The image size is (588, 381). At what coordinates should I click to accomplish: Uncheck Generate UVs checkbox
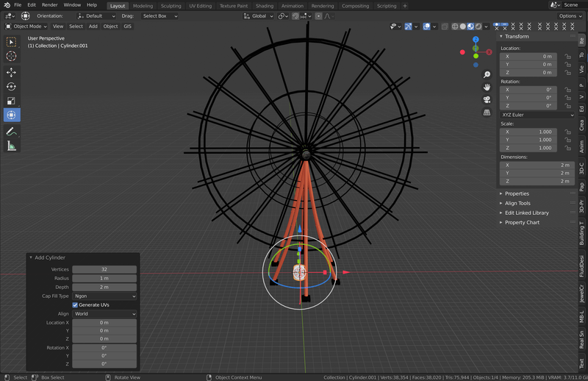[75, 305]
